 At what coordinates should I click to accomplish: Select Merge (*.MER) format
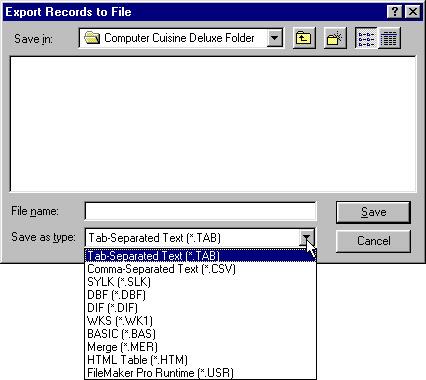click(200, 347)
